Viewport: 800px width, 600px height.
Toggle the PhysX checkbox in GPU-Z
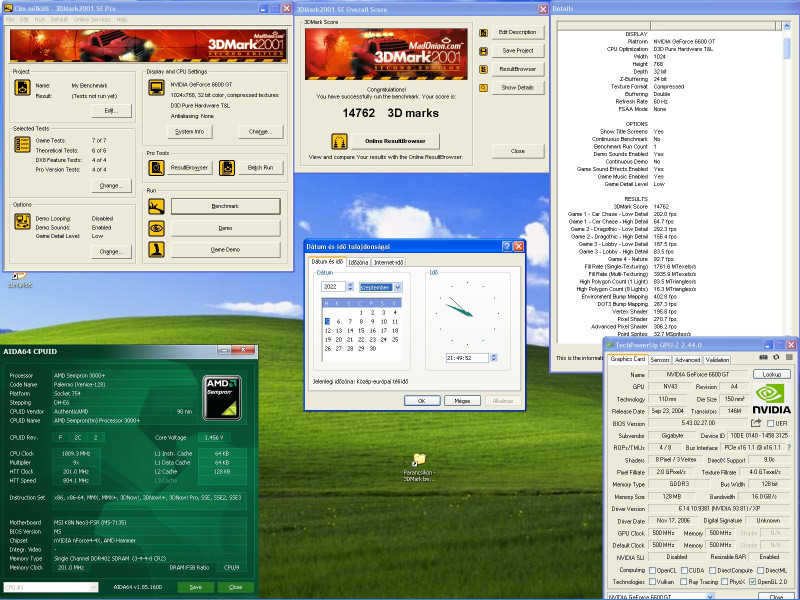724,582
